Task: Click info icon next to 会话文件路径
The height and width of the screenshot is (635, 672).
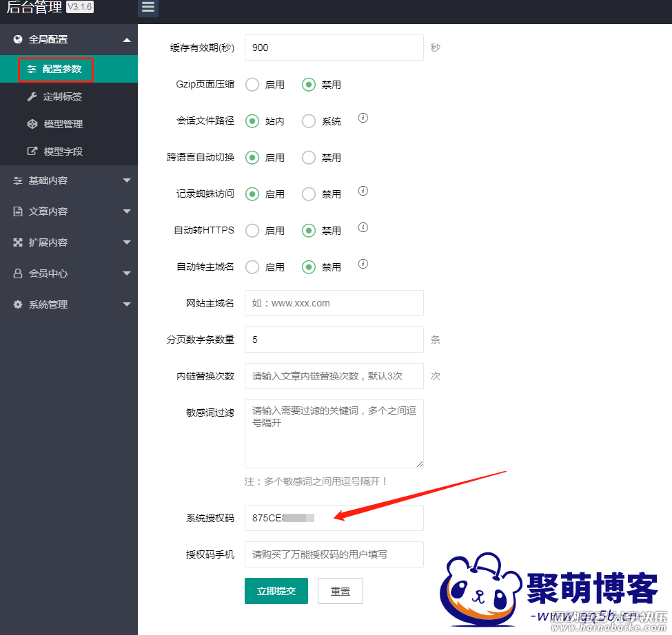Action: coord(363,118)
